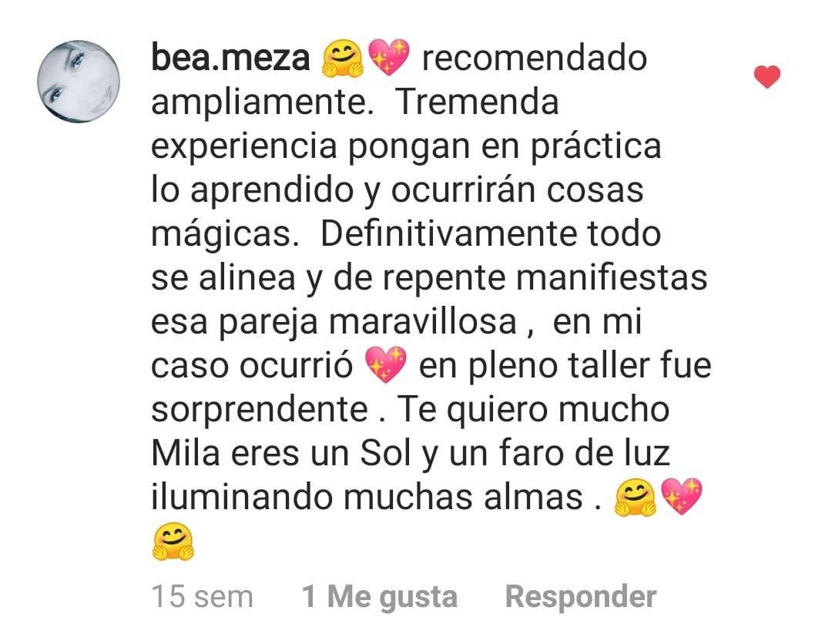Screen dimensions: 832x644
Task: View who liked via '1 Me gusta'
Action: pos(379,597)
